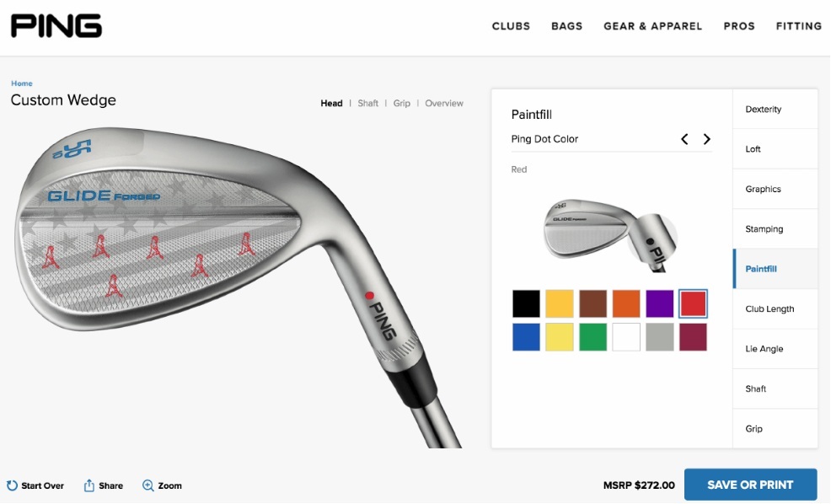Go to the previous paintfill option arrow
This screenshot has height=504, width=831.
684,139
